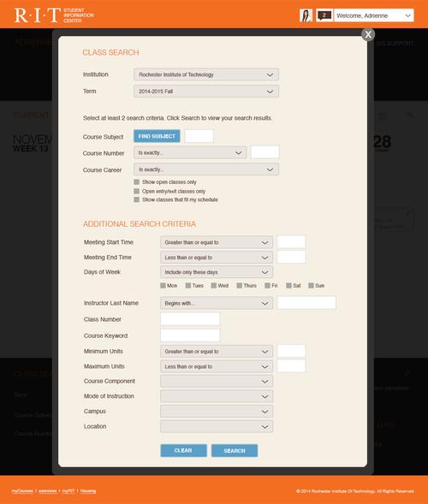Open Minimum Units condition dropdown
Screen dimensions: 428x504
[x=217, y=352]
